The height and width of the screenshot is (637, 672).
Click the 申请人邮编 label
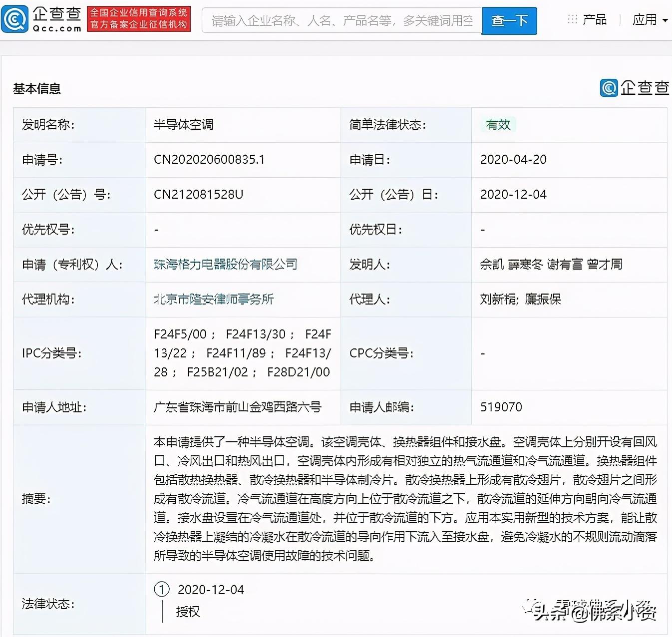click(x=382, y=407)
